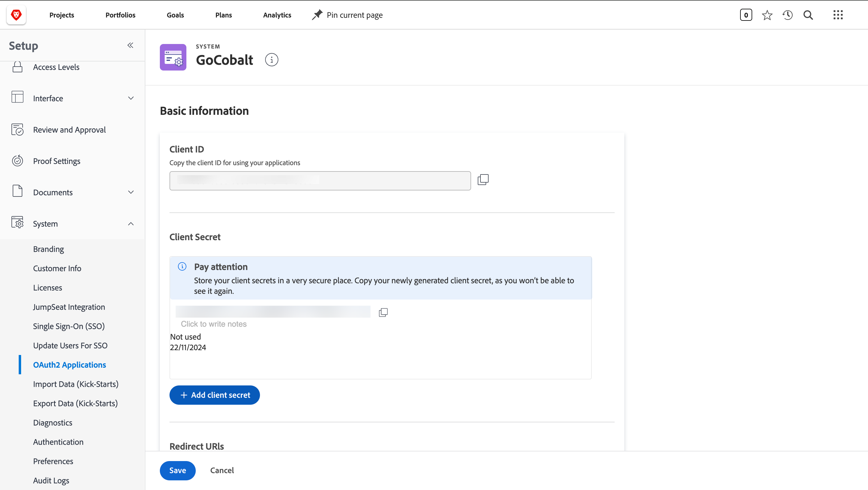
Task: Open Single Sign-On (SSO) settings
Action: tap(69, 326)
